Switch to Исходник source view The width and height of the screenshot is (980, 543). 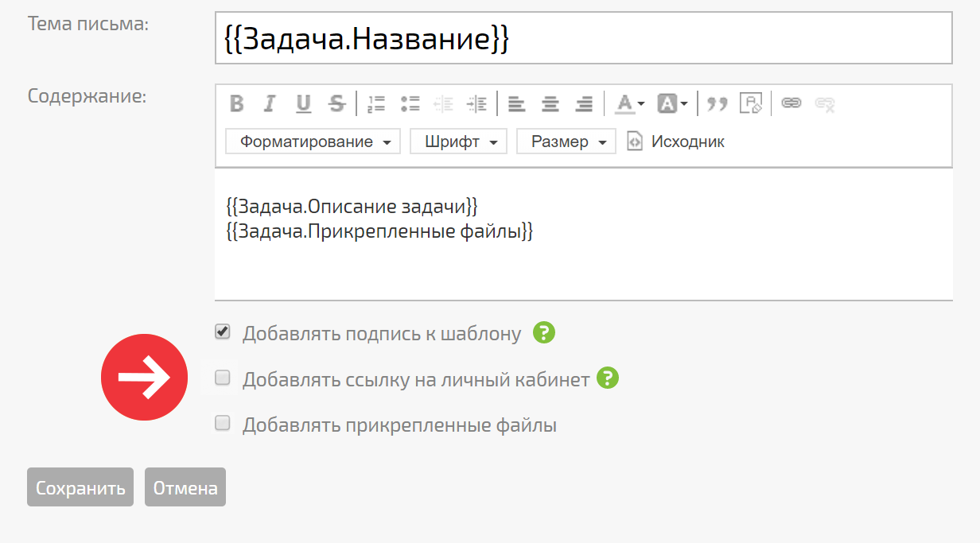(x=676, y=142)
